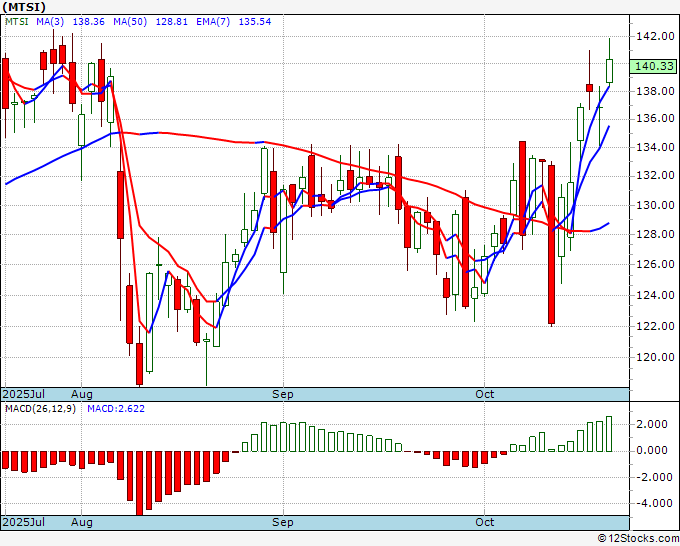Image resolution: width=680 pixels, height=546 pixels.
Task: Click the 134.00 price axis label
Action: 655,147
